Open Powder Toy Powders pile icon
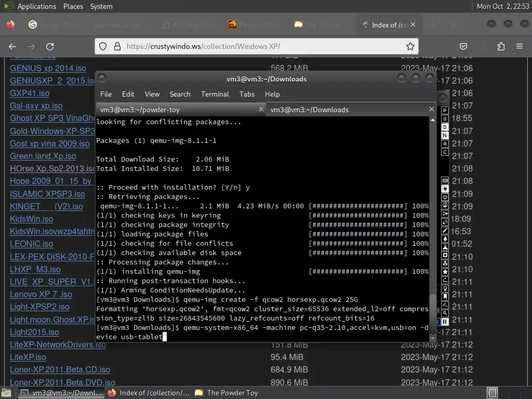Screen dimensions: 532x399 coord(445,247)
